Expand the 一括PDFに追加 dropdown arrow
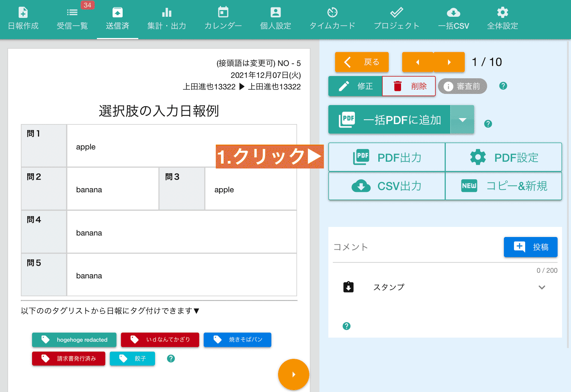The height and width of the screenshot is (392, 571). (462, 120)
